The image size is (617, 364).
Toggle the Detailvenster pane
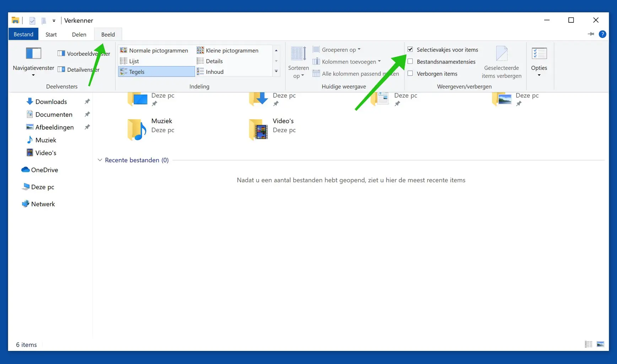(79, 70)
